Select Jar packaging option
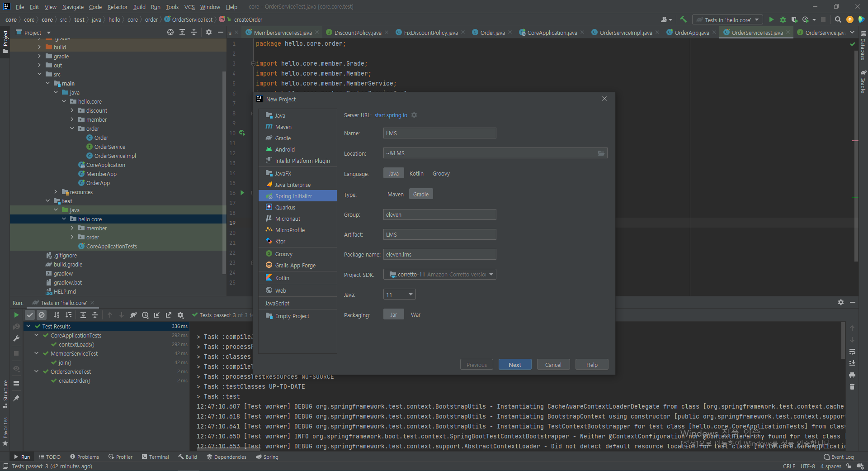The width and height of the screenshot is (868, 471). [394, 314]
